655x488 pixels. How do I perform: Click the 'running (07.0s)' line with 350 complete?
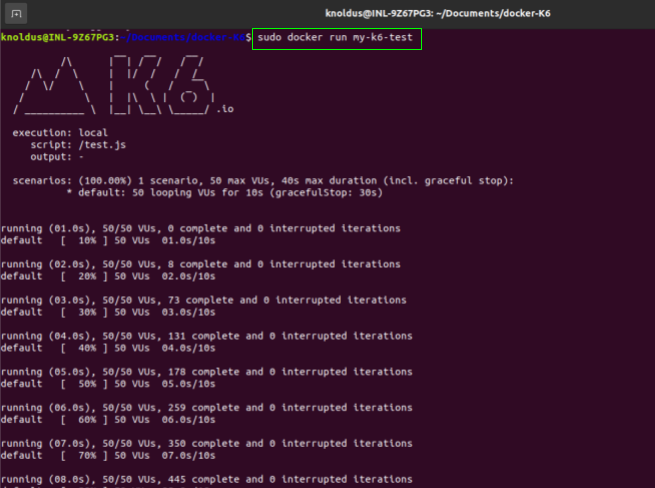tap(206, 444)
